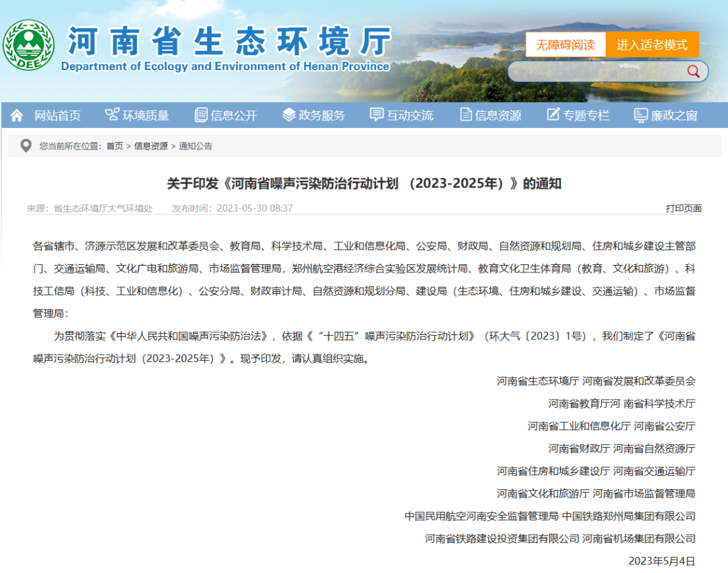Image resolution: width=728 pixels, height=573 pixels.
Task: Click the signature line 河南省工业和信息化厅 河南省公安厅
Action: tap(611, 426)
